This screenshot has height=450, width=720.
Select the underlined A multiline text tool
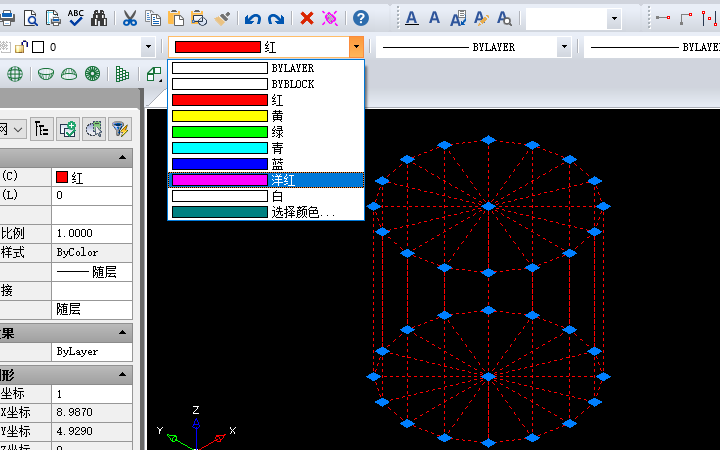pyautogui.click(x=412, y=18)
